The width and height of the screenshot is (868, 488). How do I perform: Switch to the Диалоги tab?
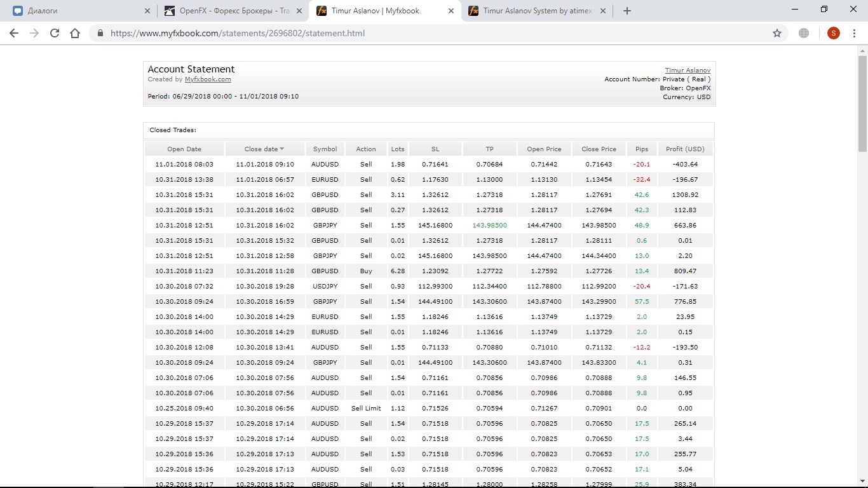[79, 11]
